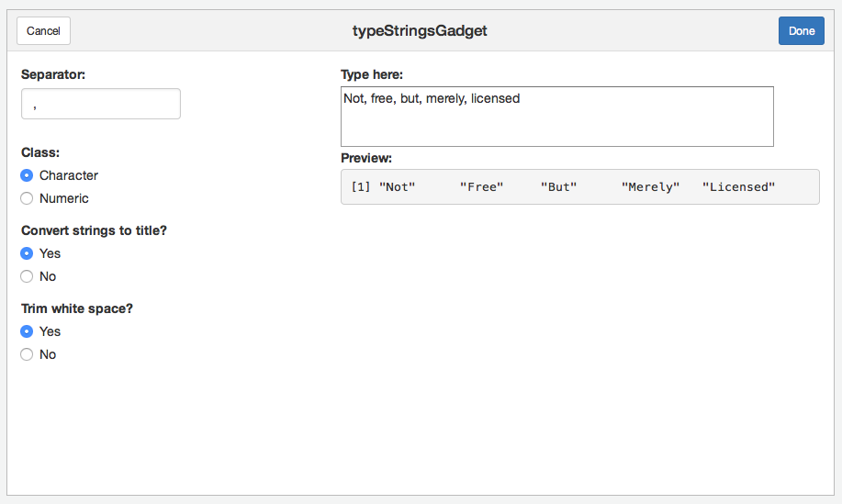Click the 'Convert strings to title?' label
This screenshot has width=842, height=504.
pyautogui.click(x=94, y=230)
